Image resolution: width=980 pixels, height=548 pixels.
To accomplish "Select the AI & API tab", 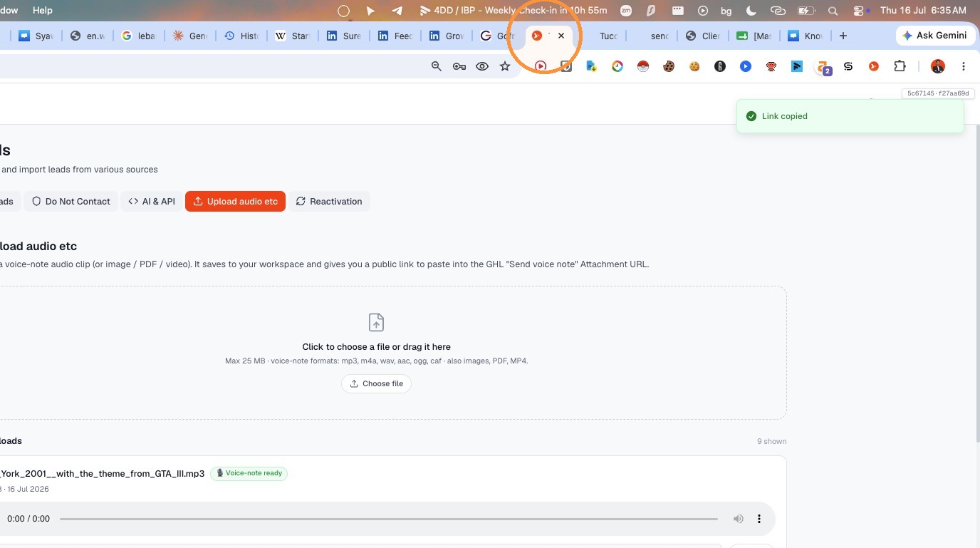I will click(152, 202).
